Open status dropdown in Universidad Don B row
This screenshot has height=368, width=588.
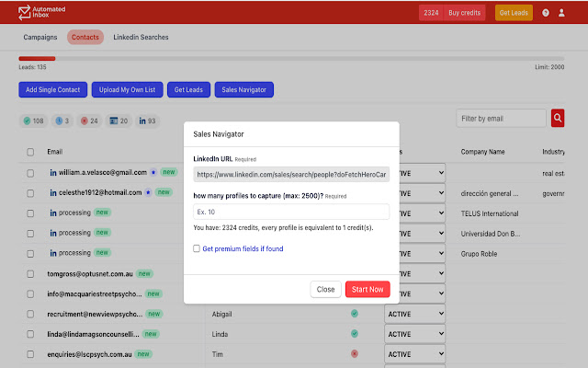pyautogui.click(x=423, y=234)
